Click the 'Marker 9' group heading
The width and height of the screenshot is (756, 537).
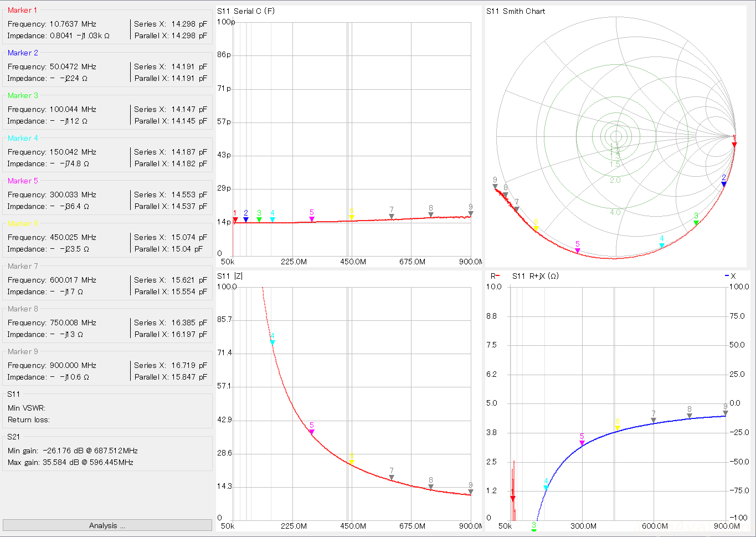coord(23,351)
